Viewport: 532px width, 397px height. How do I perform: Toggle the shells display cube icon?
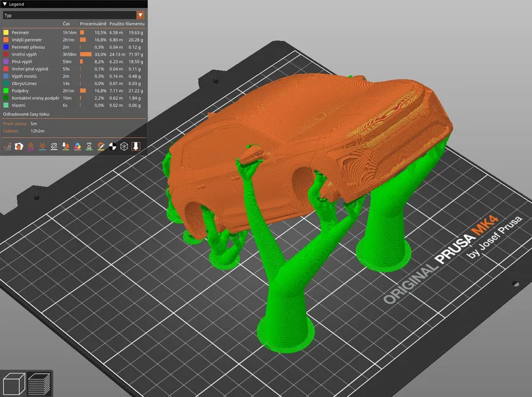[x=125, y=146]
